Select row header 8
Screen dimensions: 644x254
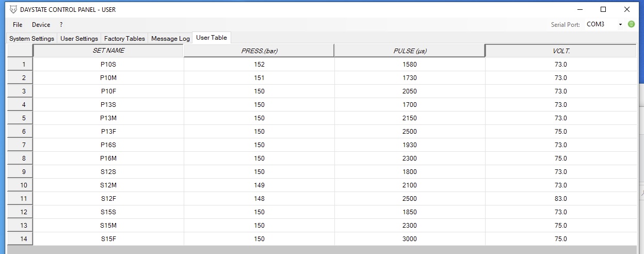pos(20,158)
